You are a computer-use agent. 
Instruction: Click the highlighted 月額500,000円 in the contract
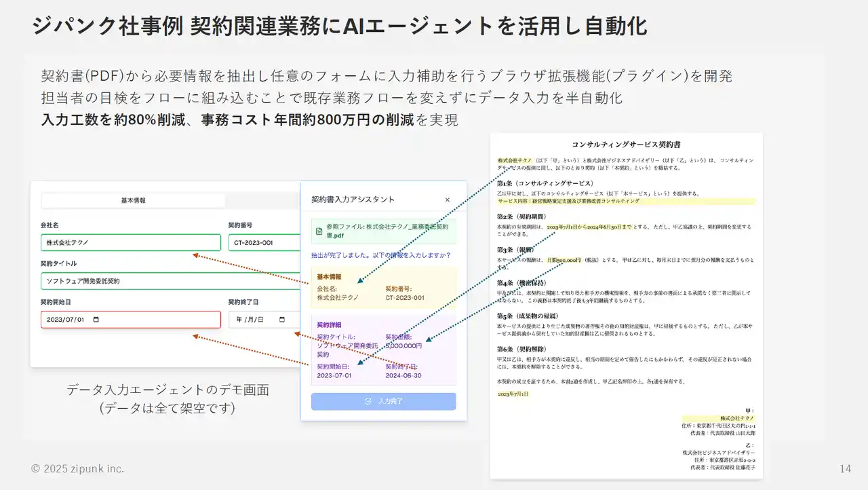pyautogui.click(x=564, y=260)
